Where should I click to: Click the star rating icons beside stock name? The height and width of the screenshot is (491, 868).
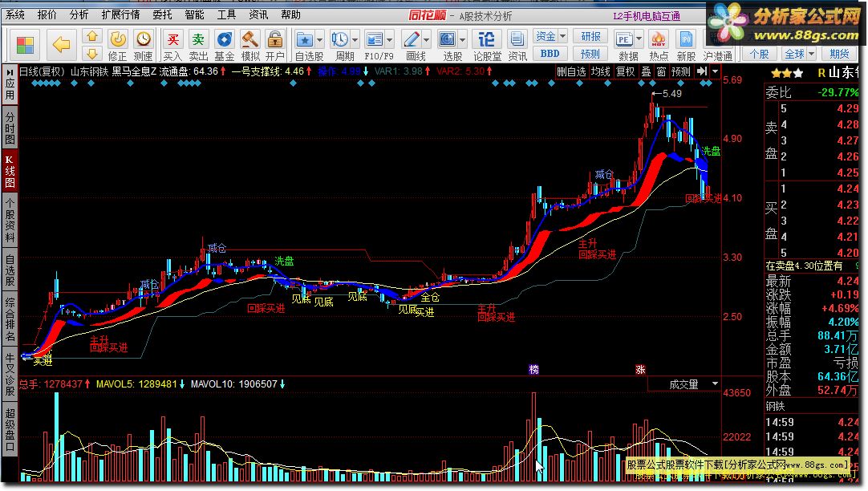coord(787,72)
